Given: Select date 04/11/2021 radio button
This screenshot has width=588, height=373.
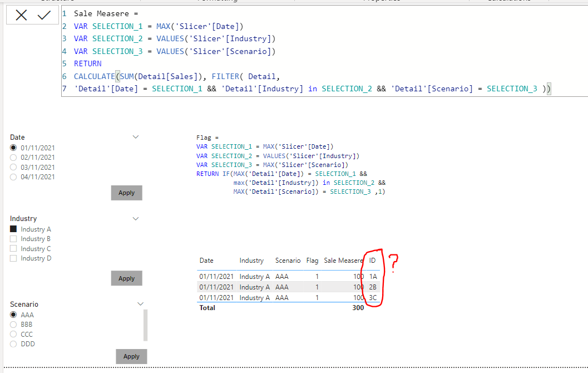Looking at the screenshot, I should pos(13,177).
